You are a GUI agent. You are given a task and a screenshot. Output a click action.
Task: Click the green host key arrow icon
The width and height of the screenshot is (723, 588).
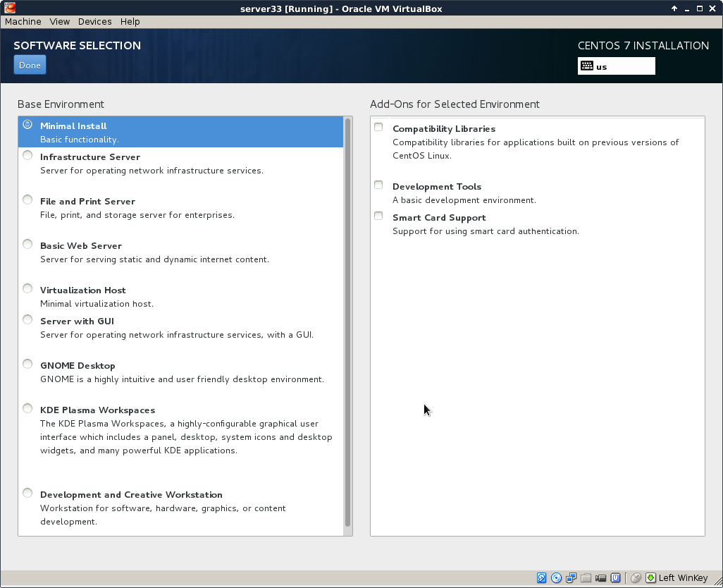pyautogui.click(x=650, y=578)
